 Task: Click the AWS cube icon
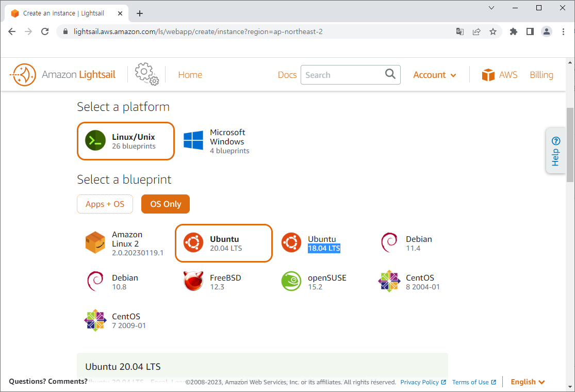coord(488,75)
